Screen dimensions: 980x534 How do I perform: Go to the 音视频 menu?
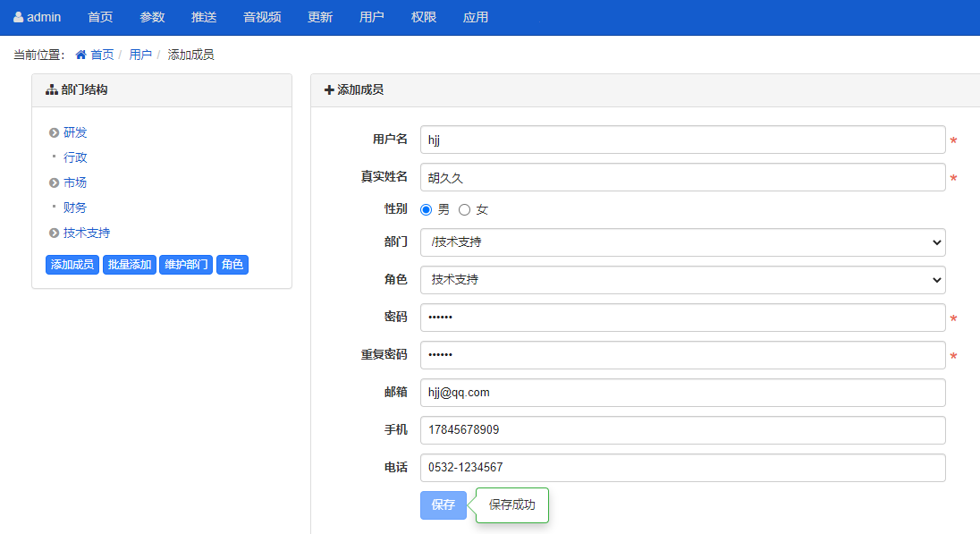pyautogui.click(x=262, y=17)
